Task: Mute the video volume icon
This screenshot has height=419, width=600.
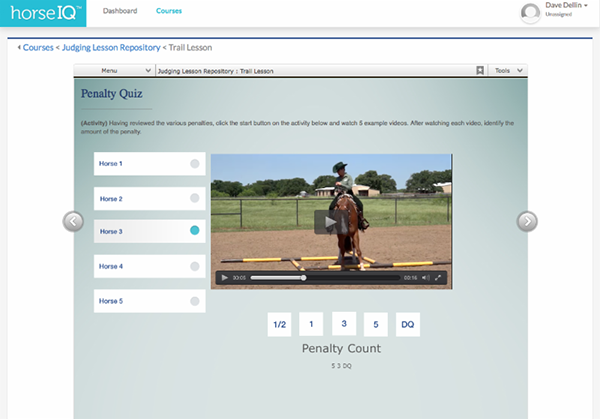Action: click(x=426, y=278)
